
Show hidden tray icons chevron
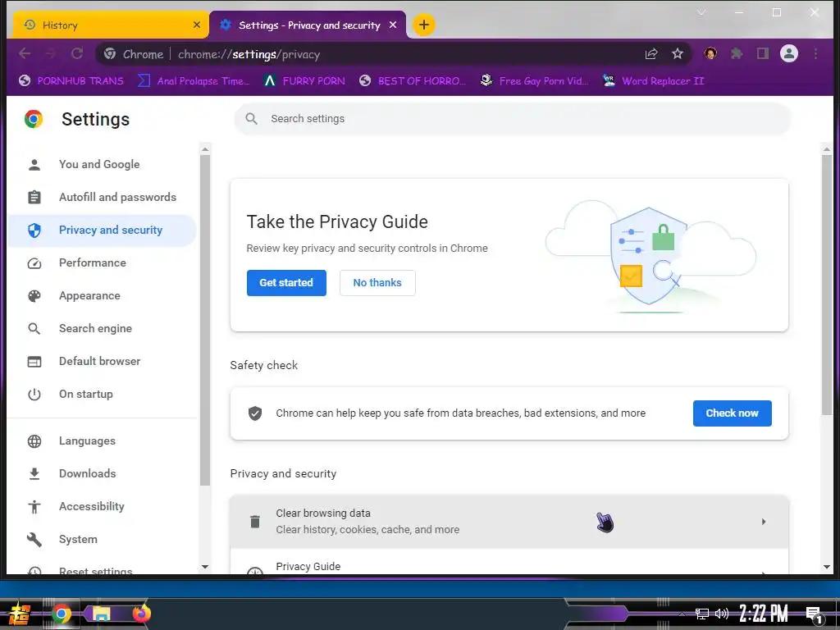click(682, 614)
